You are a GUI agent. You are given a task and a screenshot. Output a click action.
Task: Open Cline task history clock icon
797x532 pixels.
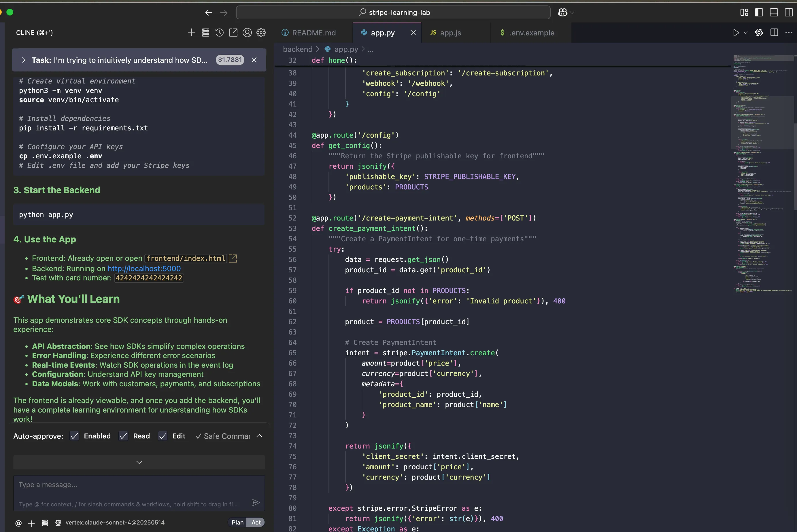219,33
